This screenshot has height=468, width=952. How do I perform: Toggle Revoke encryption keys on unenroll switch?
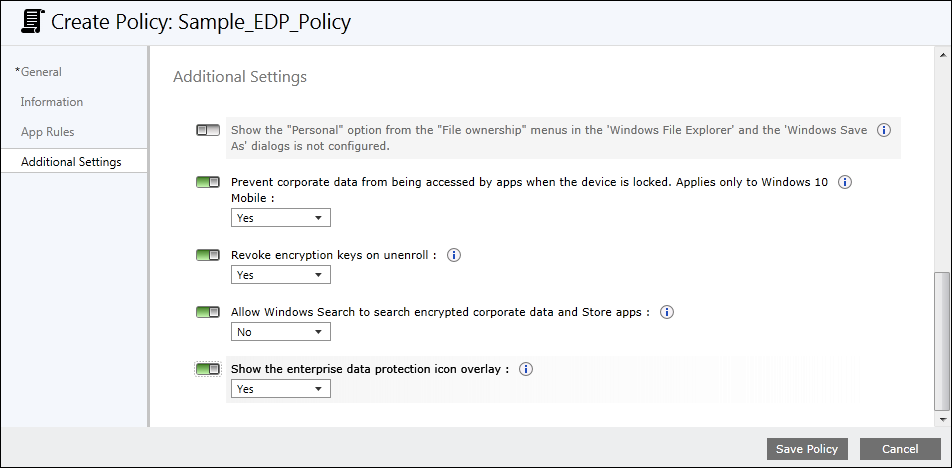pyautogui.click(x=208, y=255)
